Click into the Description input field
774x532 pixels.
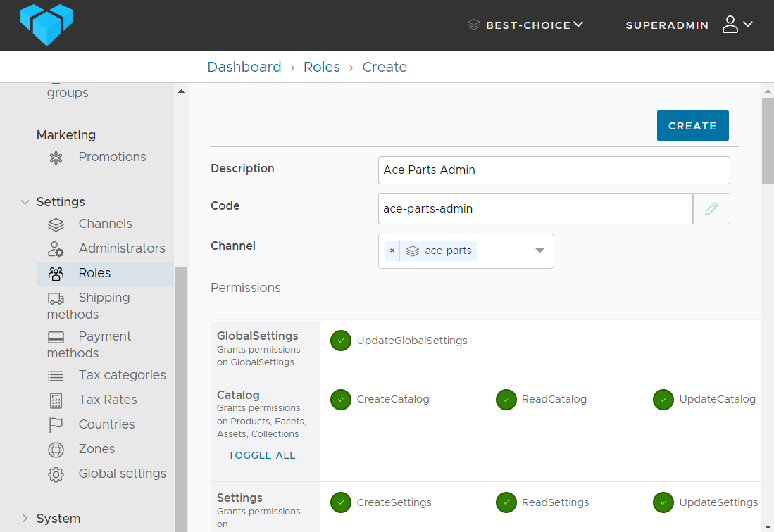(x=554, y=170)
